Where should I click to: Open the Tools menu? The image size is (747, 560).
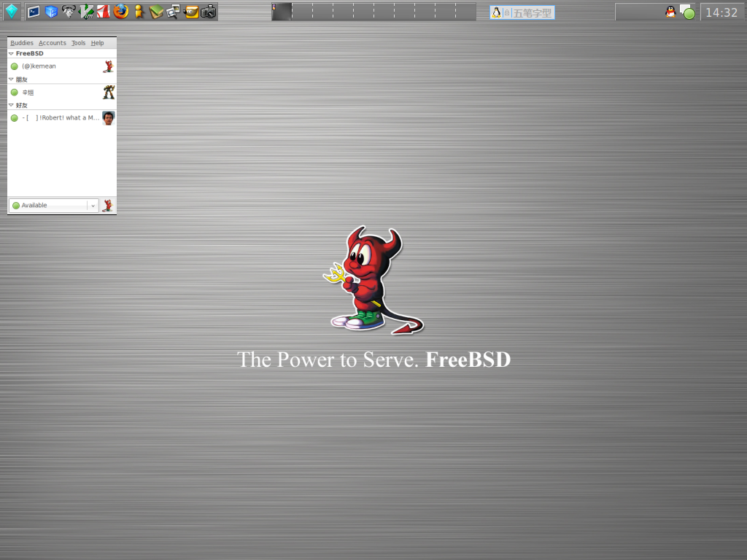(x=79, y=43)
